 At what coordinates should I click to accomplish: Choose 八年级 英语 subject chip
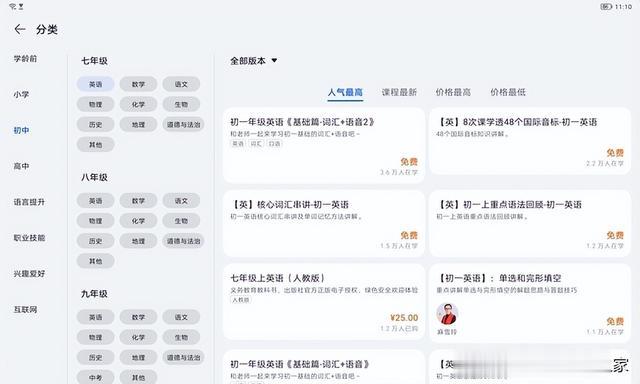click(96, 201)
